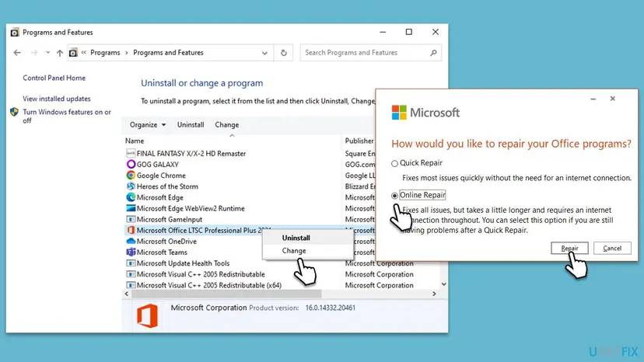Go up one folder level arrow
This screenshot has height=362, width=644.
pos(60,53)
